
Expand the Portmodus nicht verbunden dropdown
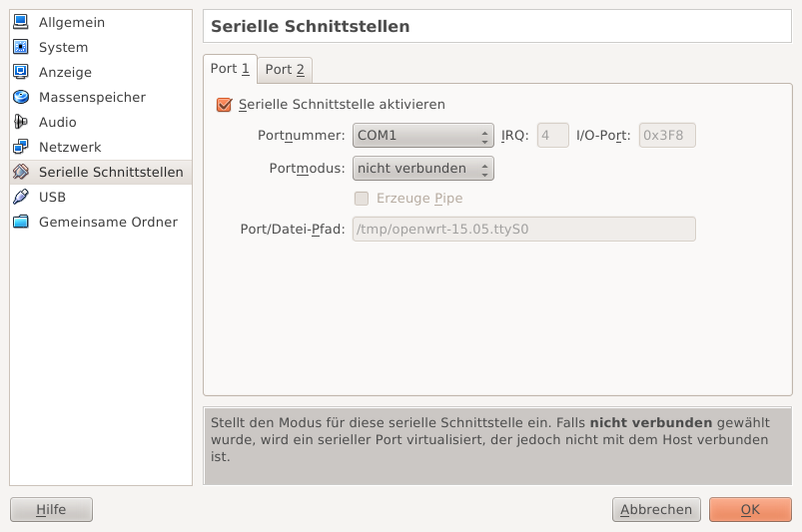pos(423,168)
